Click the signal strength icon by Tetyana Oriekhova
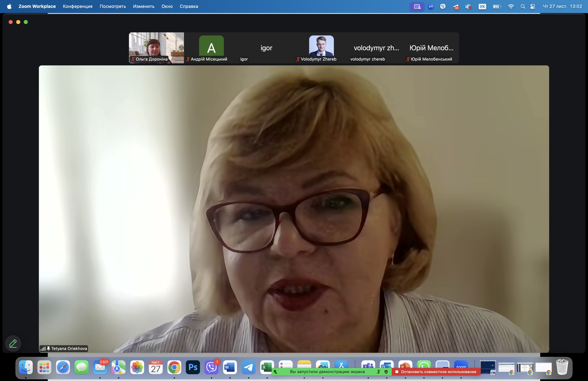The image size is (588, 381). point(43,349)
